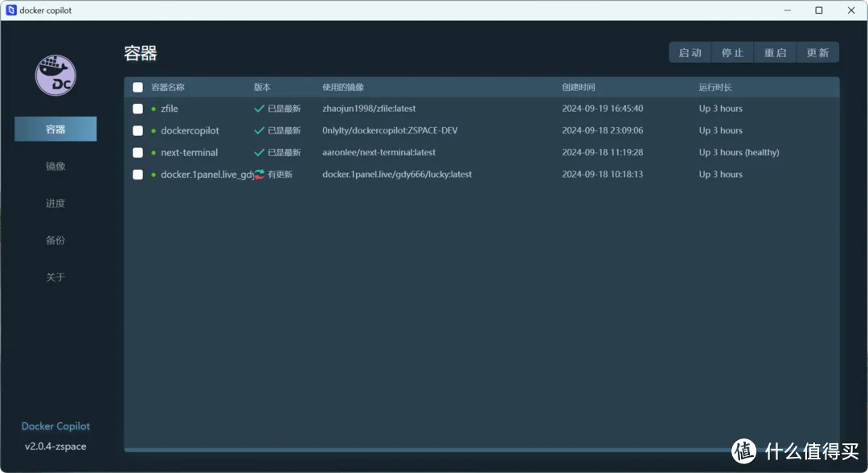Click the green status dot beside dockercopilot
The width and height of the screenshot is (868, 473).
154,130
